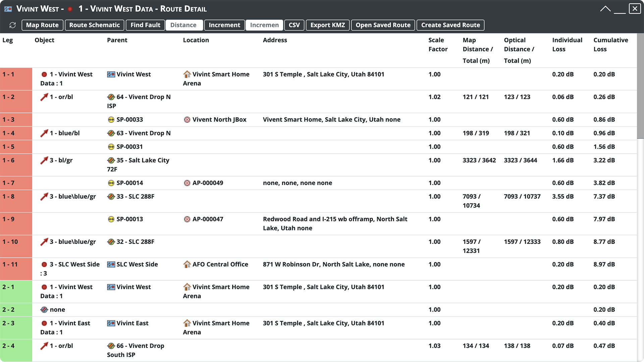Expand leg 1-6 Salt Lake City 72F row
The width and height of the screenshot is (644, 362).
[15, 160]
